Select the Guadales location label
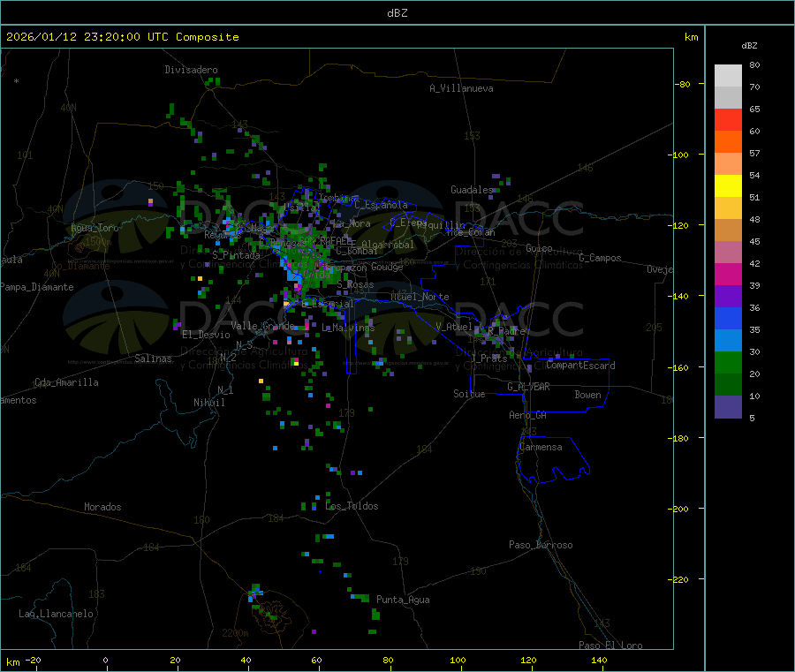The image size is (795, 672). (472, 190)
